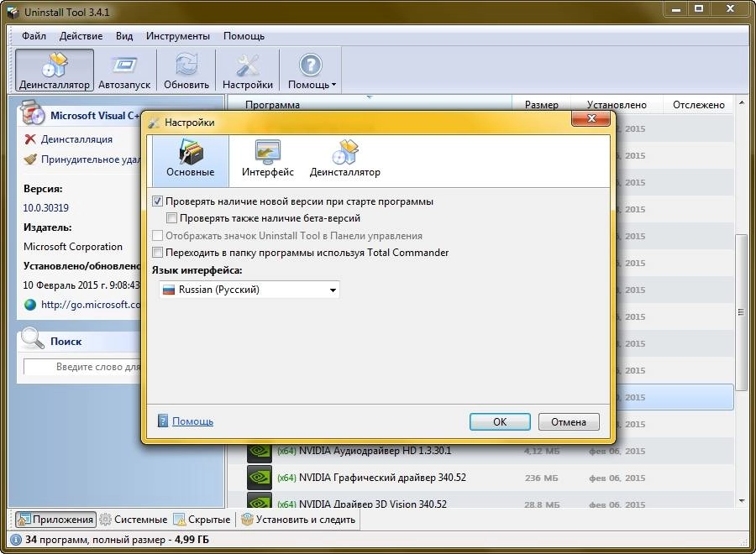Toggle check for new version at startup
This screenshot has height=554, width=756.
pos(157,201)
